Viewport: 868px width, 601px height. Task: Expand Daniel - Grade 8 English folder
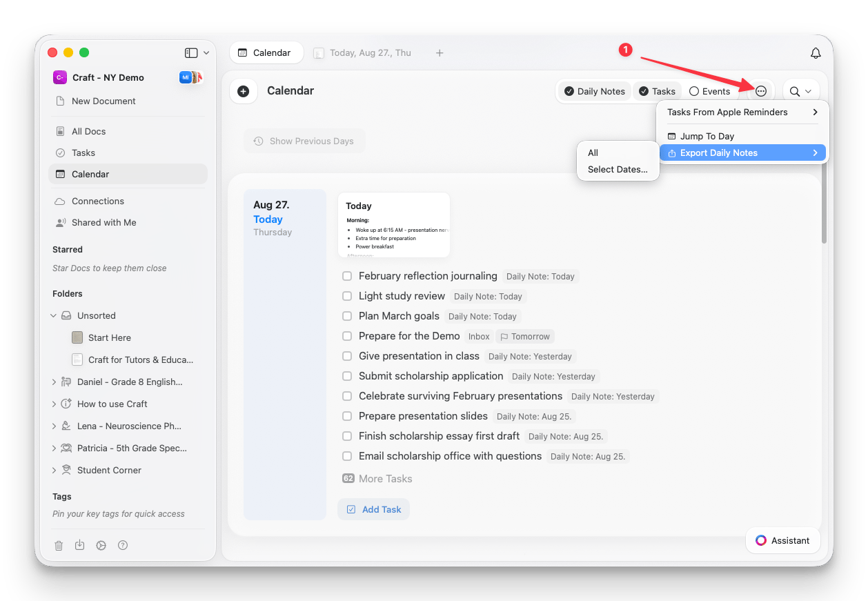[x=54, y=382]
